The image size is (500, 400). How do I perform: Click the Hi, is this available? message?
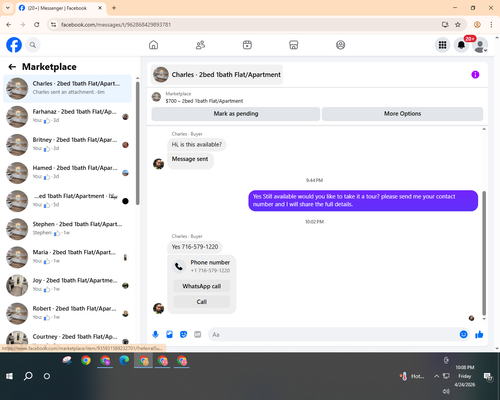(196, 144)
